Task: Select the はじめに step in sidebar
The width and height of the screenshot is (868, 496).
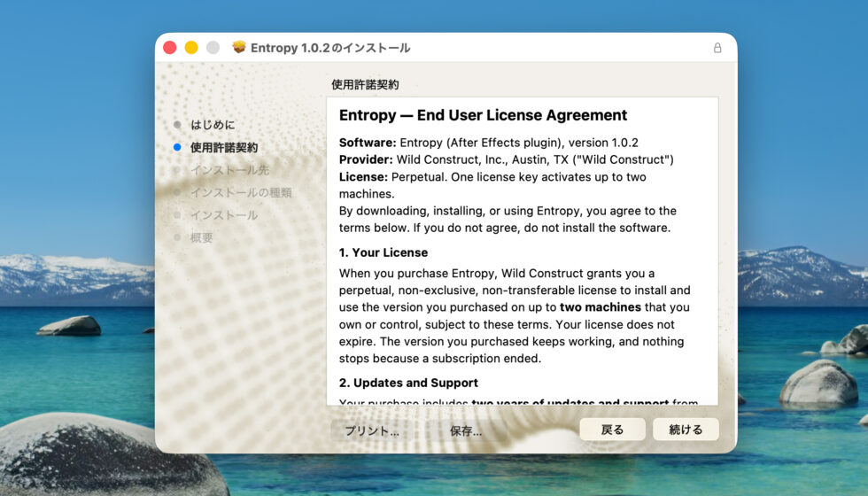Action: 213,125
